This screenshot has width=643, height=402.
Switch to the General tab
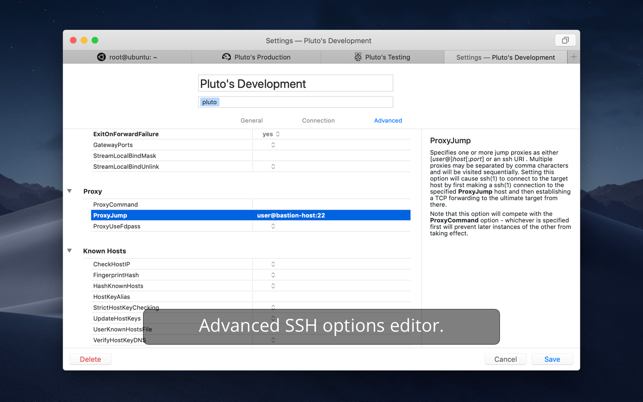click(x=251, y=121)
